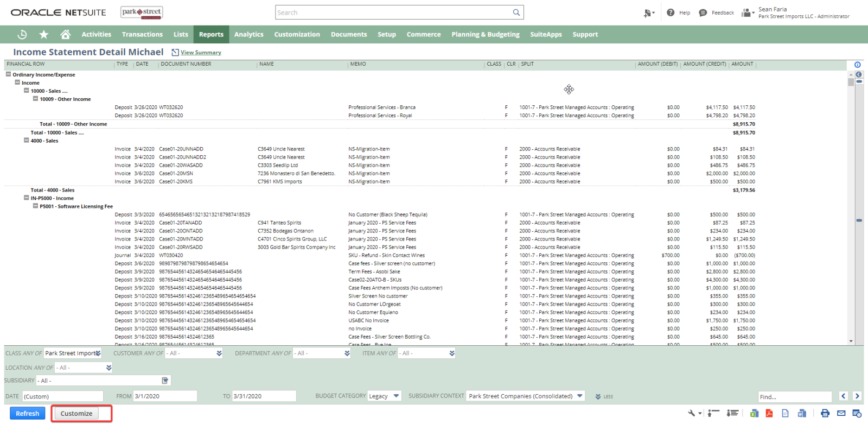
Task: Open the Lists menu
Action: [181, 35]
